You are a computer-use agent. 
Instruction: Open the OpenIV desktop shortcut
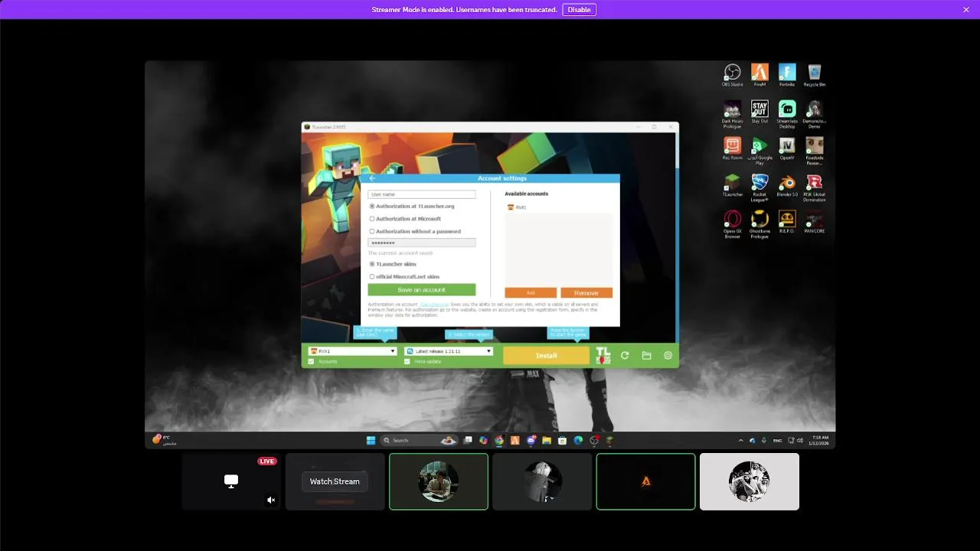[787, 148]
